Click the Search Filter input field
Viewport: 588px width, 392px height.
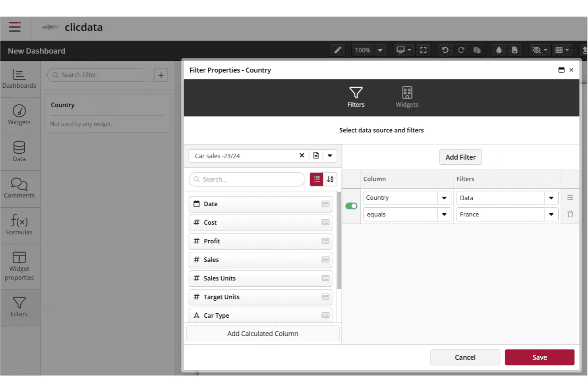(x=101, y=75)
